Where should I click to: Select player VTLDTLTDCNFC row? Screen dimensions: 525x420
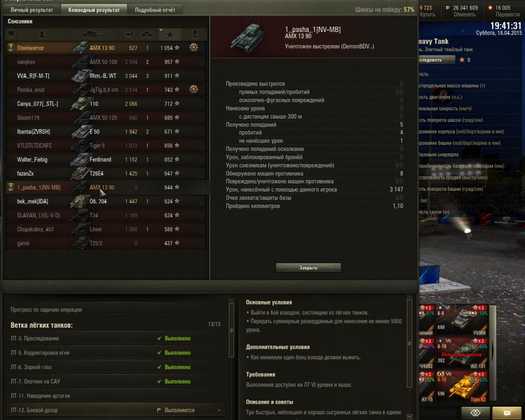click(x=106, y=145)
